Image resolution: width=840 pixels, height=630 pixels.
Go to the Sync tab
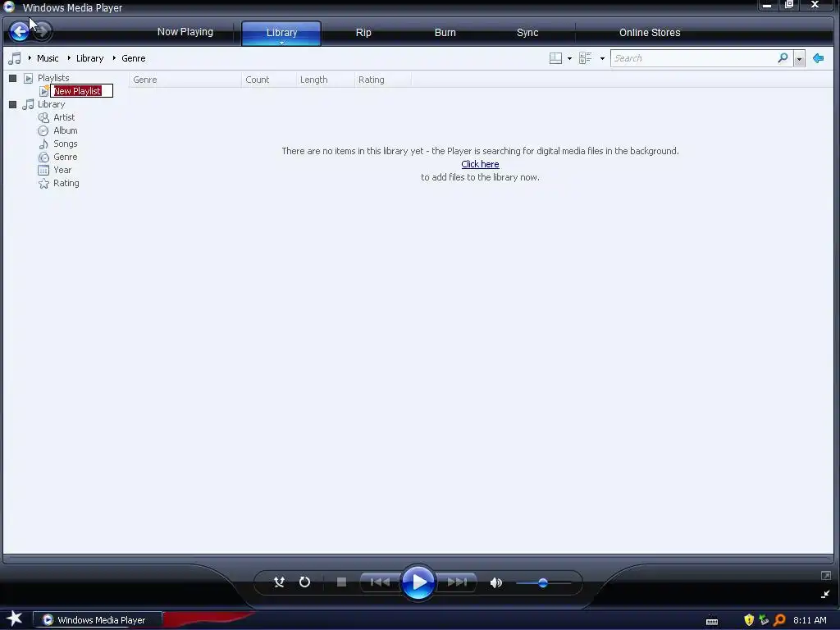pos(527,33)
